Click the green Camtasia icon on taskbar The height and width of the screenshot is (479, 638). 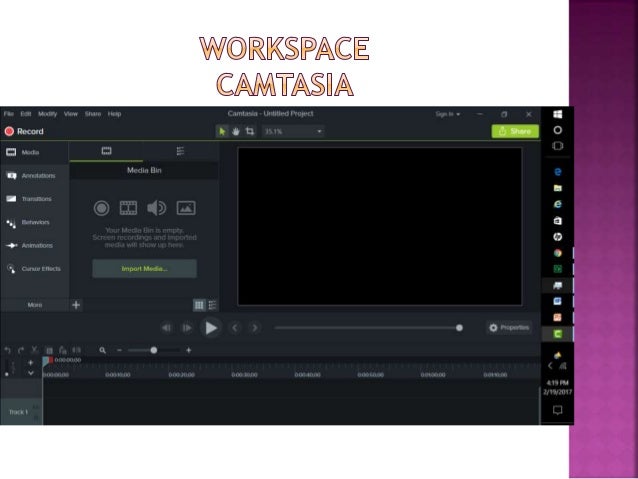(x=558, y=334)
